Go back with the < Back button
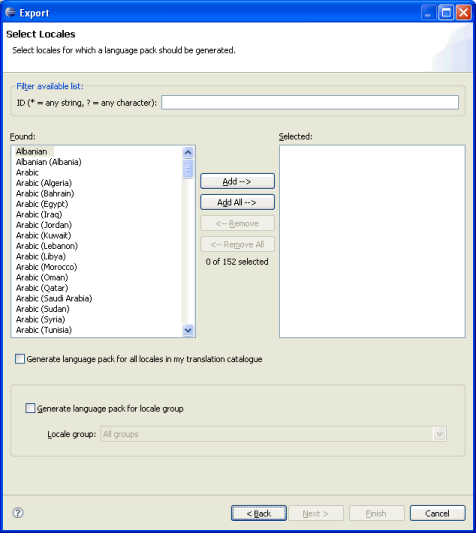This screenshot has height=533, width=476. pos(259,513)
